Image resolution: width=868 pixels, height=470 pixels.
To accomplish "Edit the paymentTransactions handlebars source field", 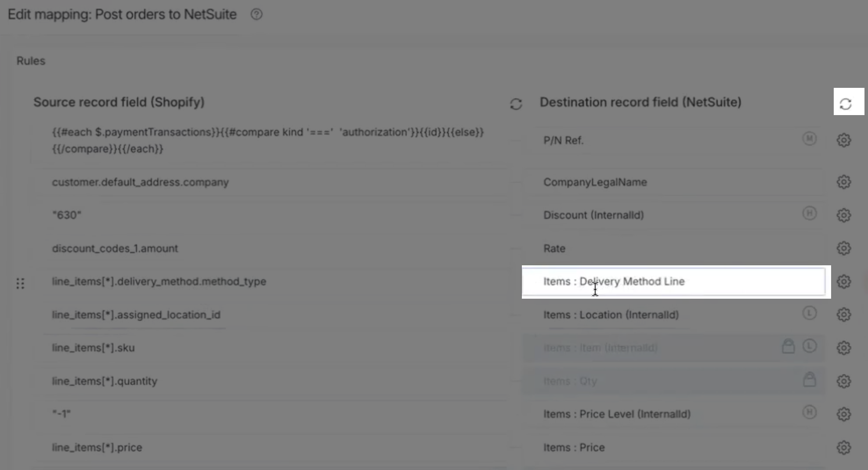I will 270,141.
